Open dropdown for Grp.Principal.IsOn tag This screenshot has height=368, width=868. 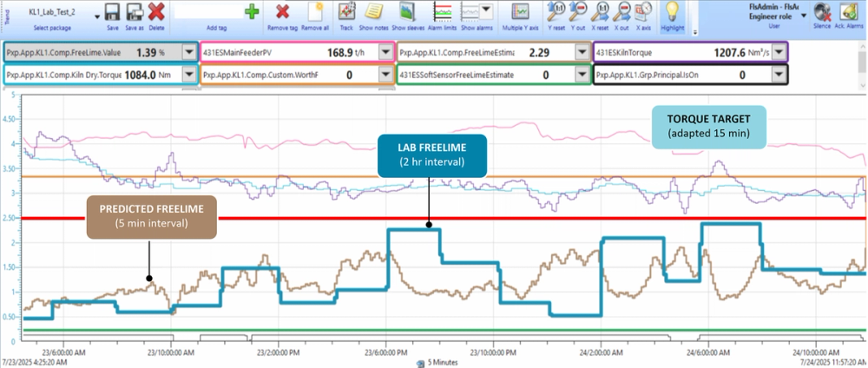(779, 74)
